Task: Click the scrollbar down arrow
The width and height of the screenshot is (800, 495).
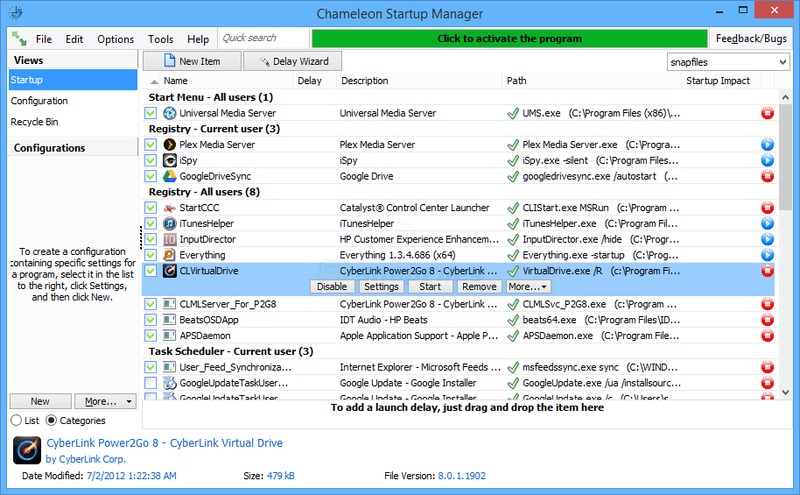Action: pyautogui.click(x=785, y=393)
